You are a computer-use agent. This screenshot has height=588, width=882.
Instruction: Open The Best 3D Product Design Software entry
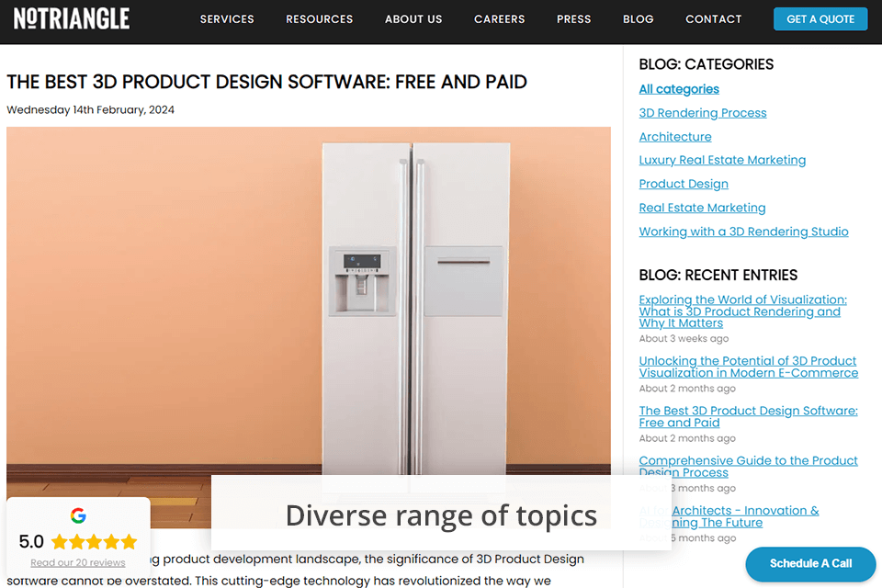coord(748,417)
